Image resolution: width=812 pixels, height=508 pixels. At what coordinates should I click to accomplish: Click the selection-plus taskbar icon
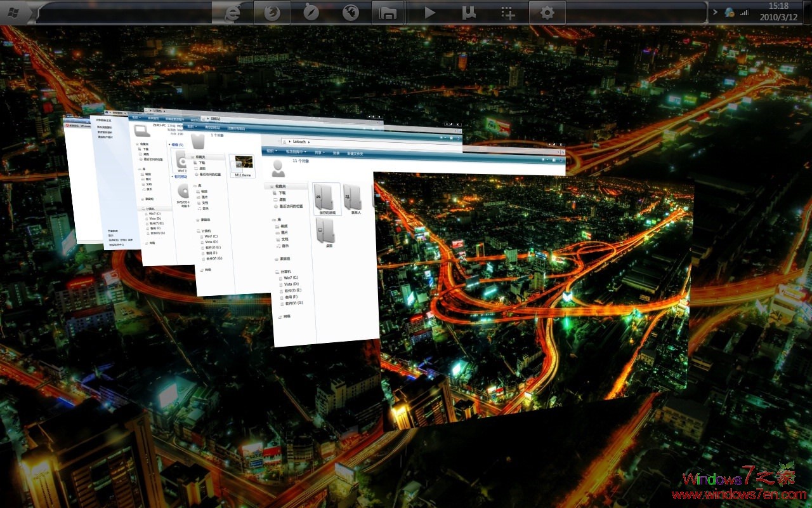click(507, 13)
